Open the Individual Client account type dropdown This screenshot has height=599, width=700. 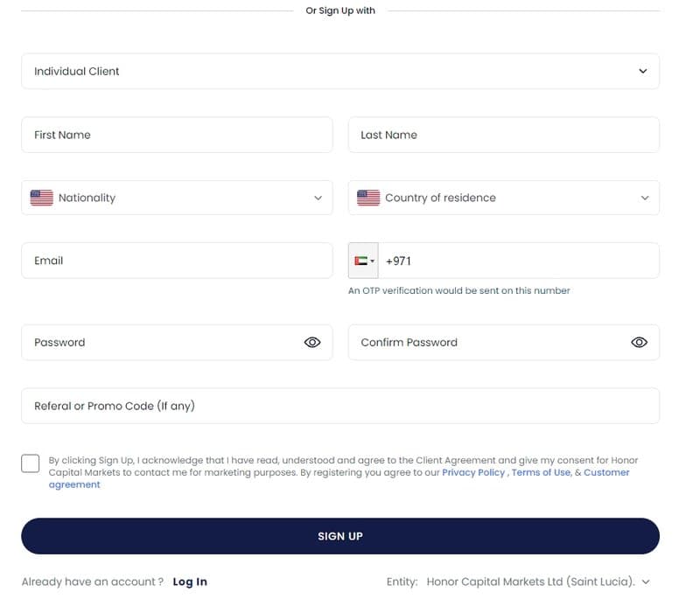tap(340, 72)
